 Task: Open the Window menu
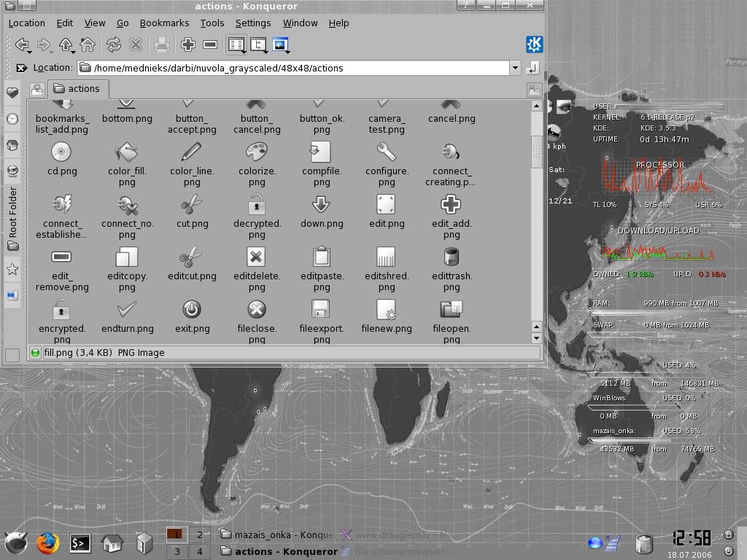point(300,23)
